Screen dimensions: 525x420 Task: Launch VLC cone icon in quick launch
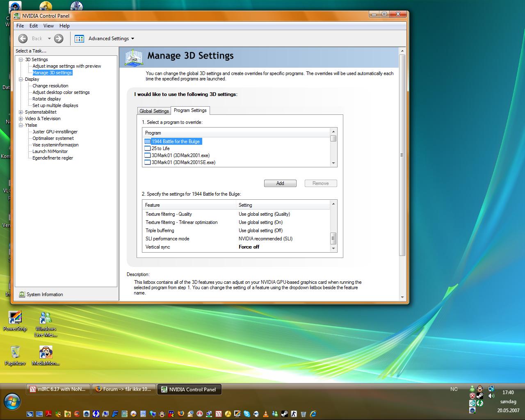(x=266, y=414)
